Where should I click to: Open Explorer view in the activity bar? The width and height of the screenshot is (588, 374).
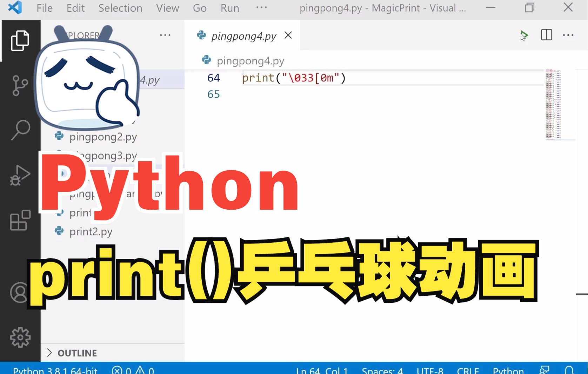pos(20,40)
